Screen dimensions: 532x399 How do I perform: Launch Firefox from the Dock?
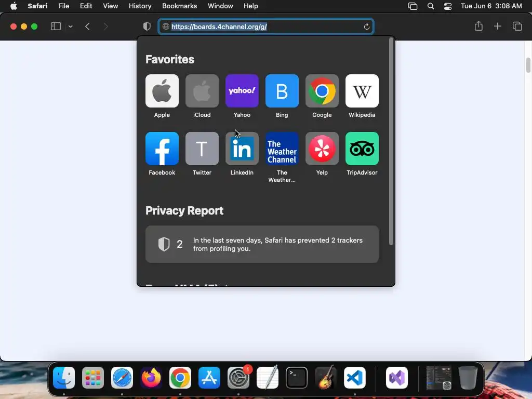(x=151, y=378)
